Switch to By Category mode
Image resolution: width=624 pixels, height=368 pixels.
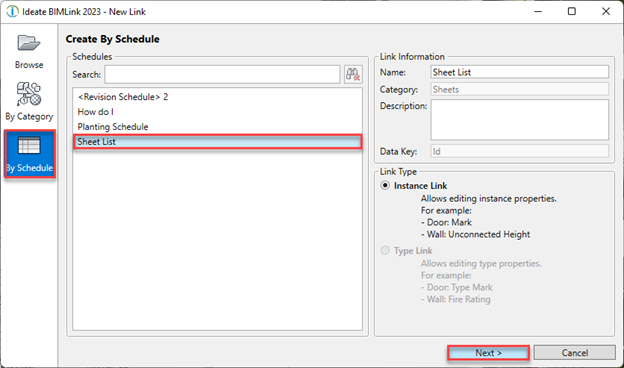[x=29, y=101]
